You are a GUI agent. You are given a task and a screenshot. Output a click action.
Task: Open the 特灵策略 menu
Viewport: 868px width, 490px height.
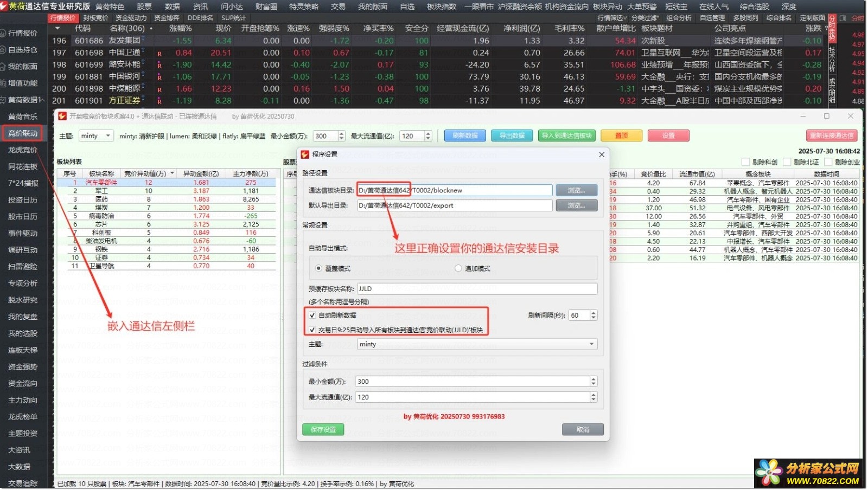(304, 7)
